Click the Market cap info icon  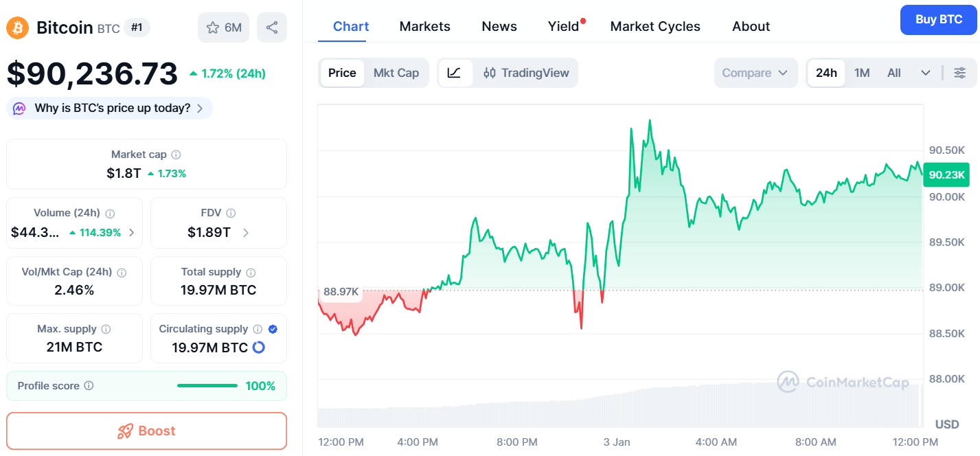point(176,155)
